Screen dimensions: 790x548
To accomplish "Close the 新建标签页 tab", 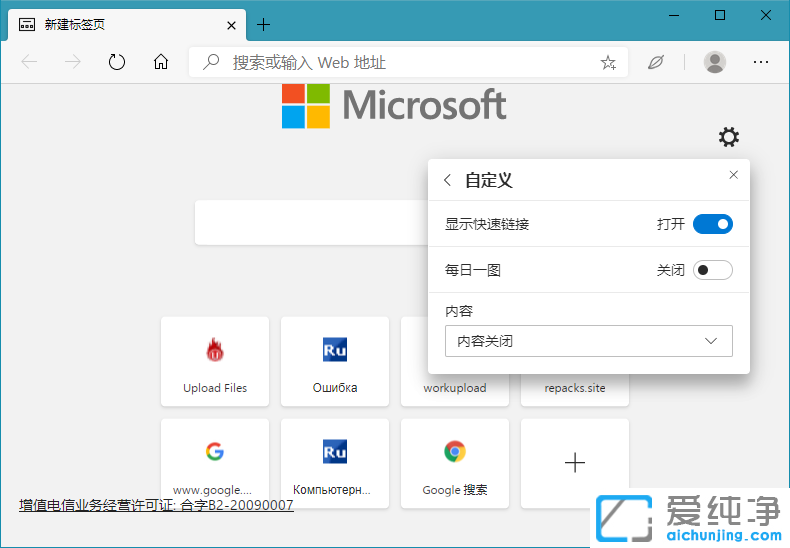I will (x=231, y=25).
